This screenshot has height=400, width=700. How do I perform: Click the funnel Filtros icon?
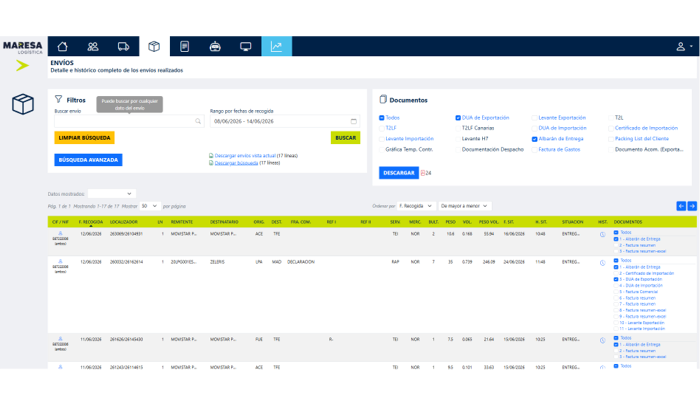point(58,99)
